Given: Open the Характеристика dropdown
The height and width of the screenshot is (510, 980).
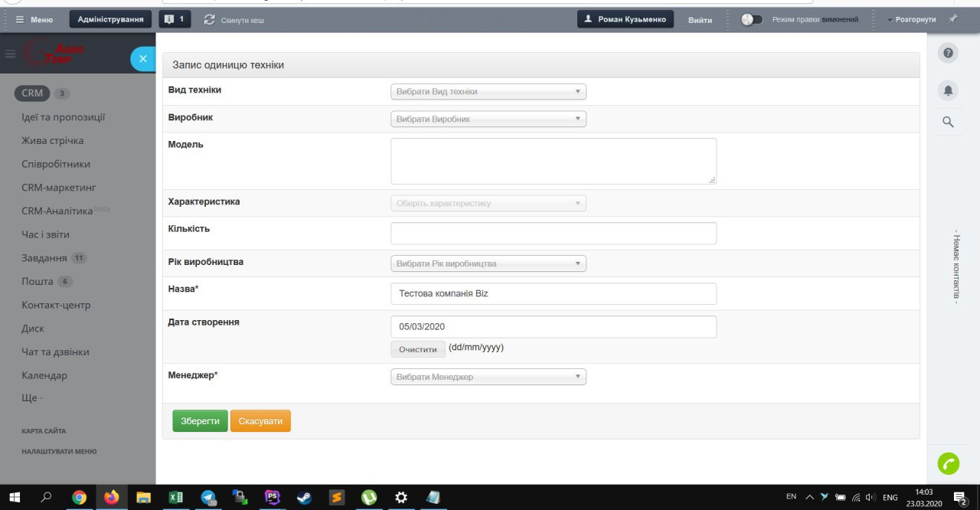Looking at the screenshot, I should click(488, 203).
